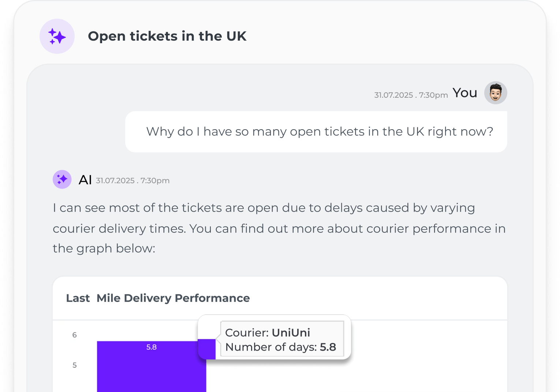Open the chat titled Open tickets in the UK
This screenshot has width=560, height=392.
coord(167,36)
